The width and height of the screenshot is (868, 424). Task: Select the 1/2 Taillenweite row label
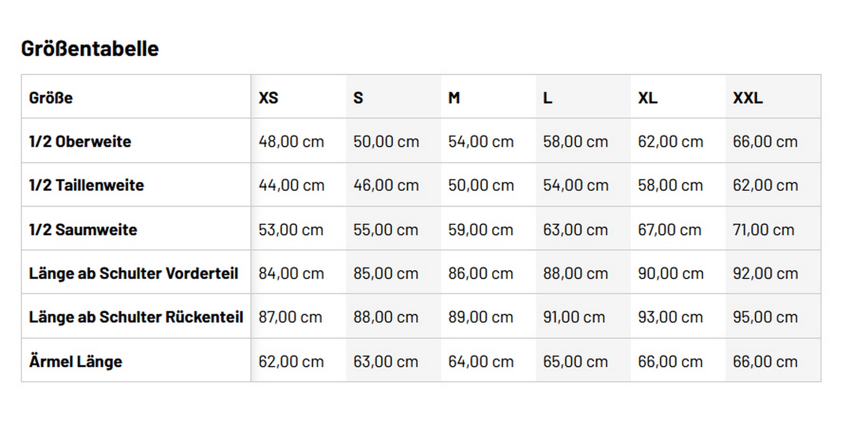[x=87, y=185]
